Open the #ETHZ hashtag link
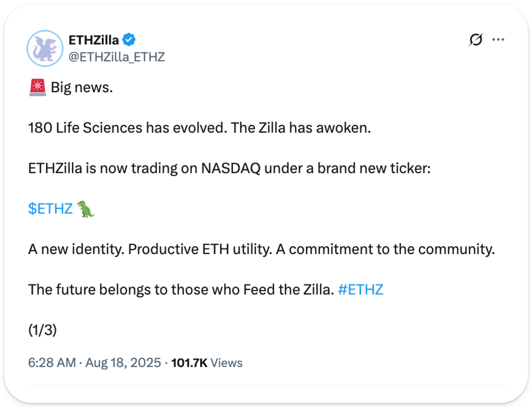The image size is (532, 407). click(360, 290)
